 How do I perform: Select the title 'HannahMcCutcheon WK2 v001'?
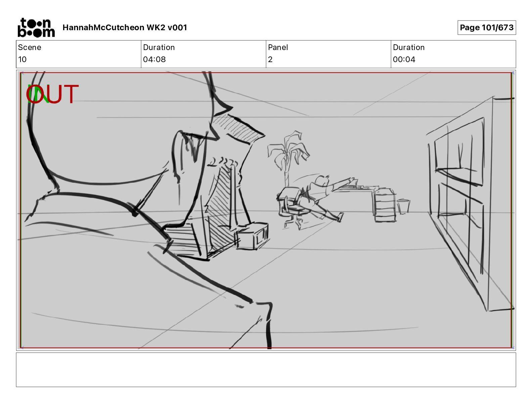coord(125,28)
